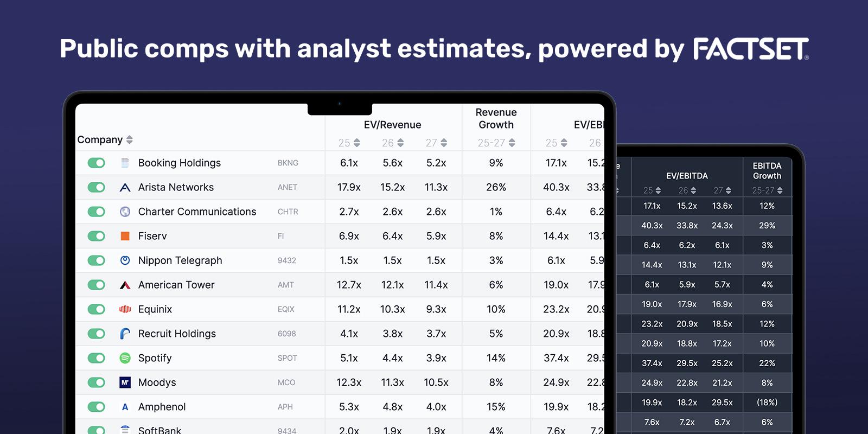Switch off the Amphenol toggle
868x434 pixels.
pos(97,407)
